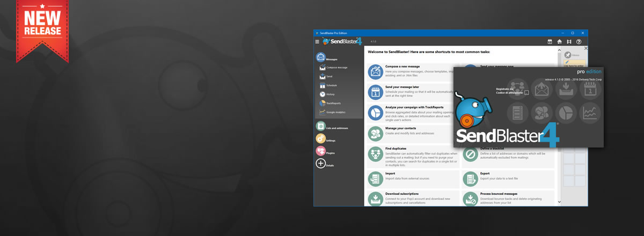
Task: Maximize the SendBlaster Pro Edition window
Action: point(573,33)
